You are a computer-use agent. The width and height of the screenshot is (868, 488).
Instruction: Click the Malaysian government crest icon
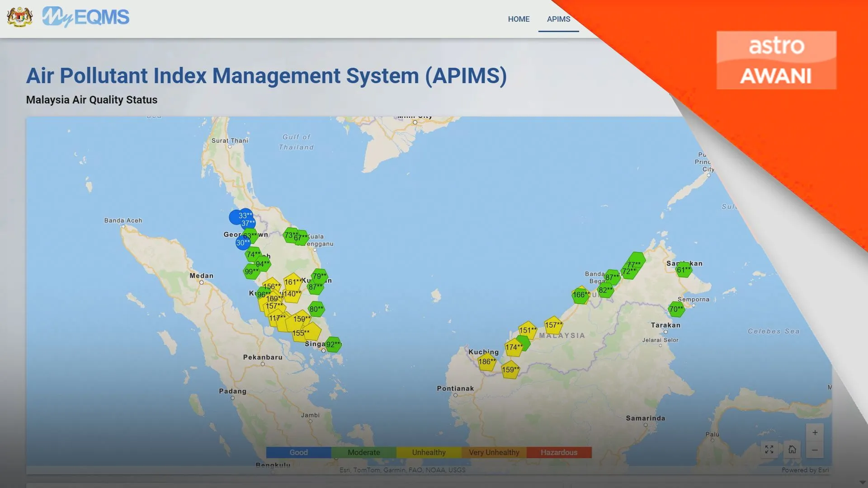[20, 17]
